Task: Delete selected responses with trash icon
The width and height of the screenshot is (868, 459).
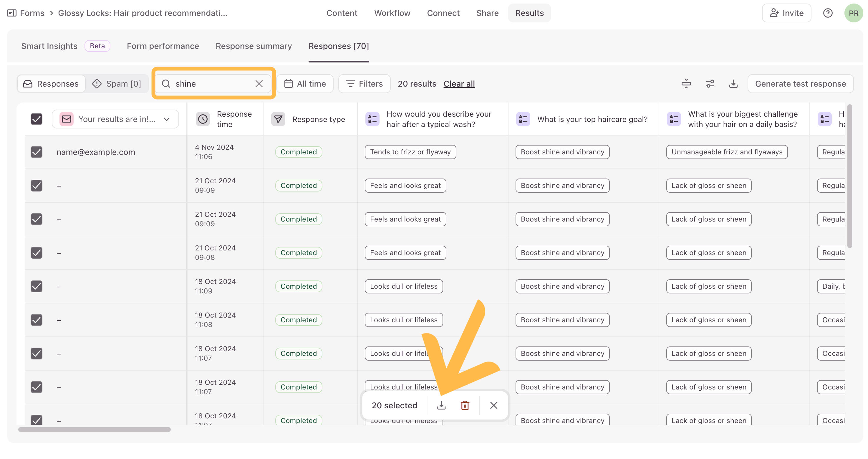Action: tap(465, 405)
